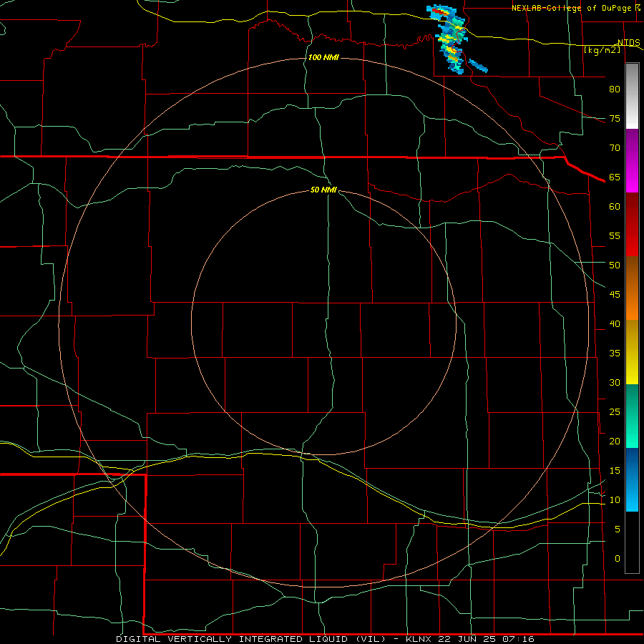
Task: Click the [kg/m2] units label
Action: (x=602, y=50)
